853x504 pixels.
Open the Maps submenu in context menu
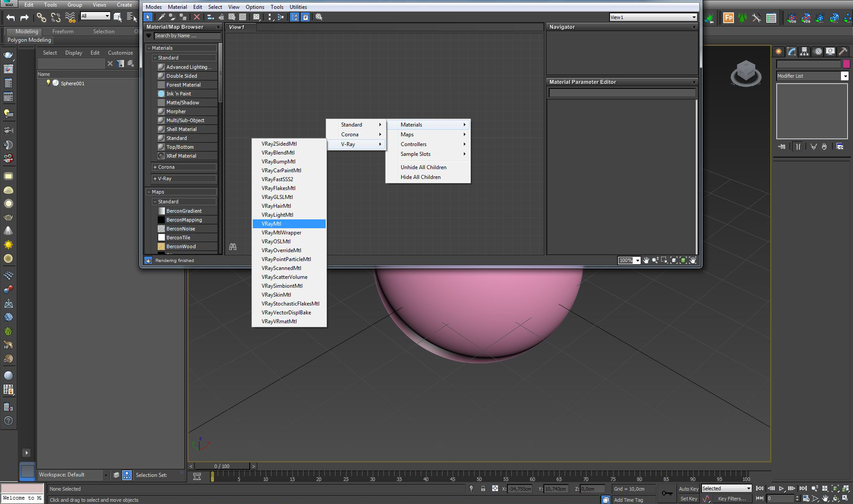(428, 135)
